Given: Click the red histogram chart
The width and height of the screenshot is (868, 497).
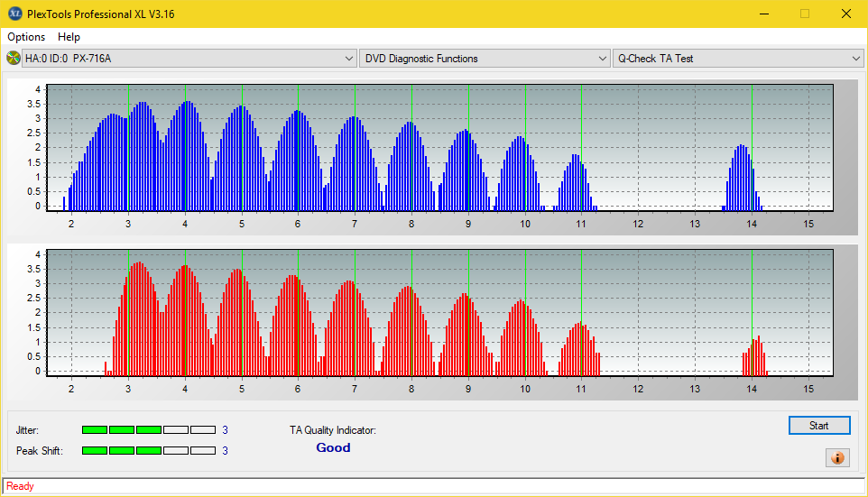Looking at the screenshot, I should 439,313.
